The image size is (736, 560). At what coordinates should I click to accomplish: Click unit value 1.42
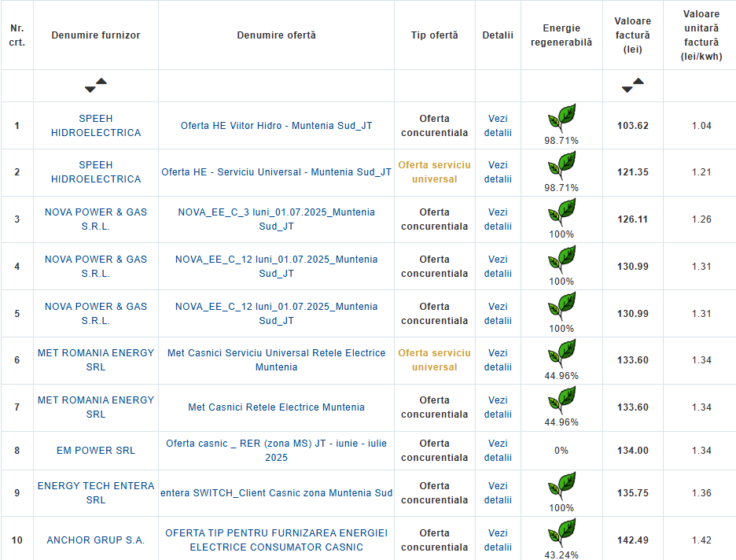coord(701,540)
